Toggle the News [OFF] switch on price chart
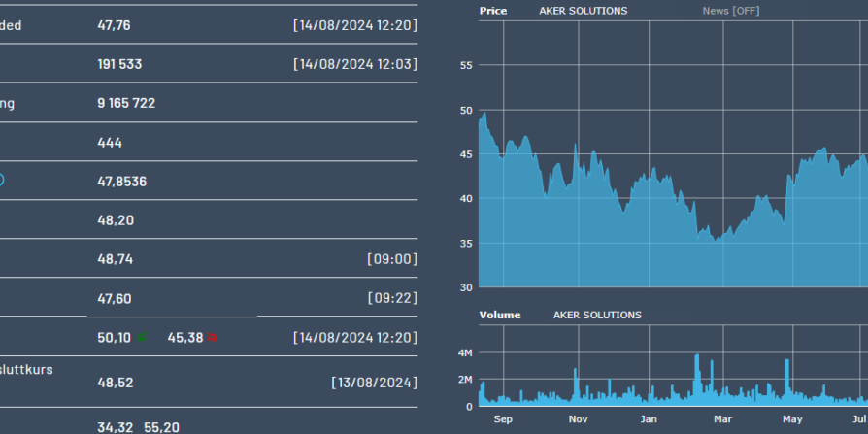This screenshot has width=868, height=434. (731, 11)
